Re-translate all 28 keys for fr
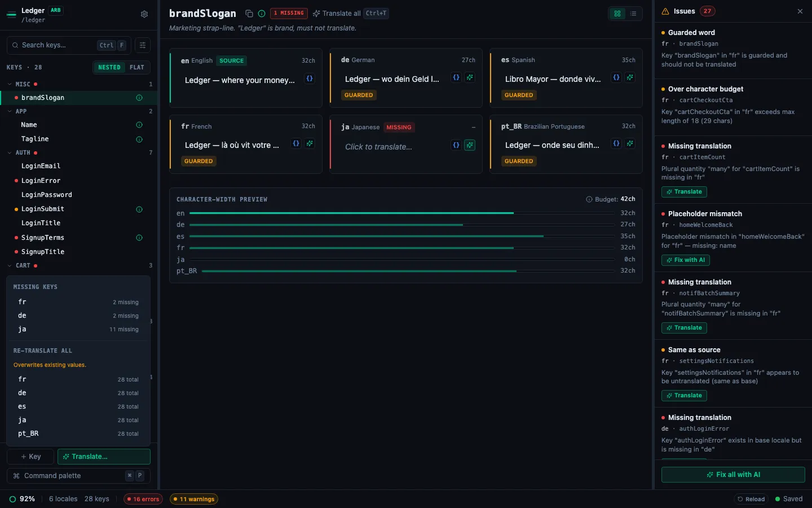This screenshot has width=812, height=508. coord(78,379)
